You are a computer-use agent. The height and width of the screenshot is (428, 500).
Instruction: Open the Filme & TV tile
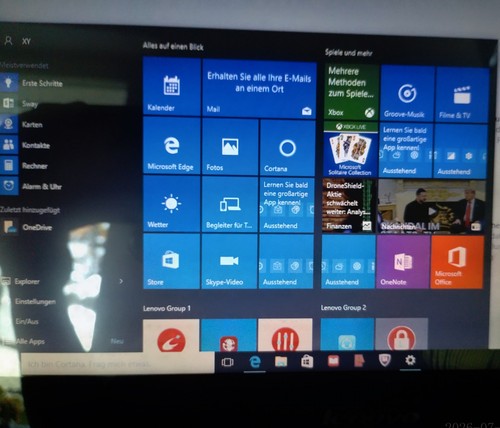pyautogui.click(x=462, y=95)
